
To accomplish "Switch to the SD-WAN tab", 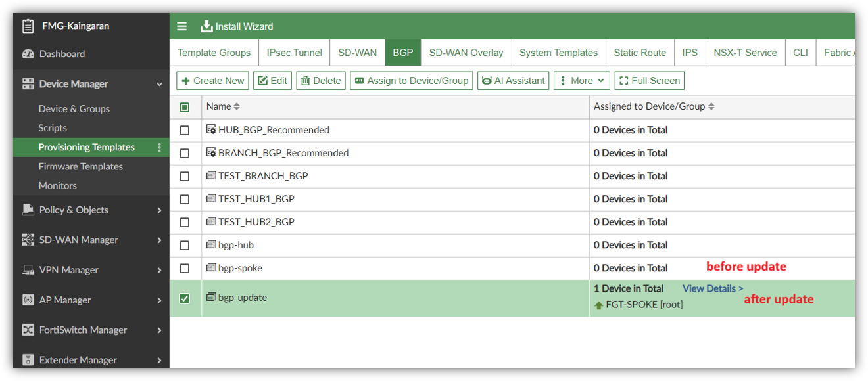I will click(358, 53).
